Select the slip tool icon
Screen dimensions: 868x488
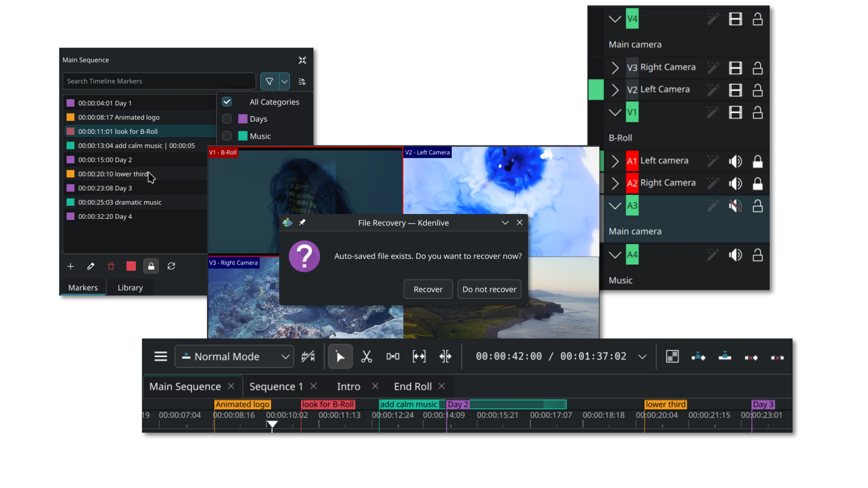tap(419, 356)
